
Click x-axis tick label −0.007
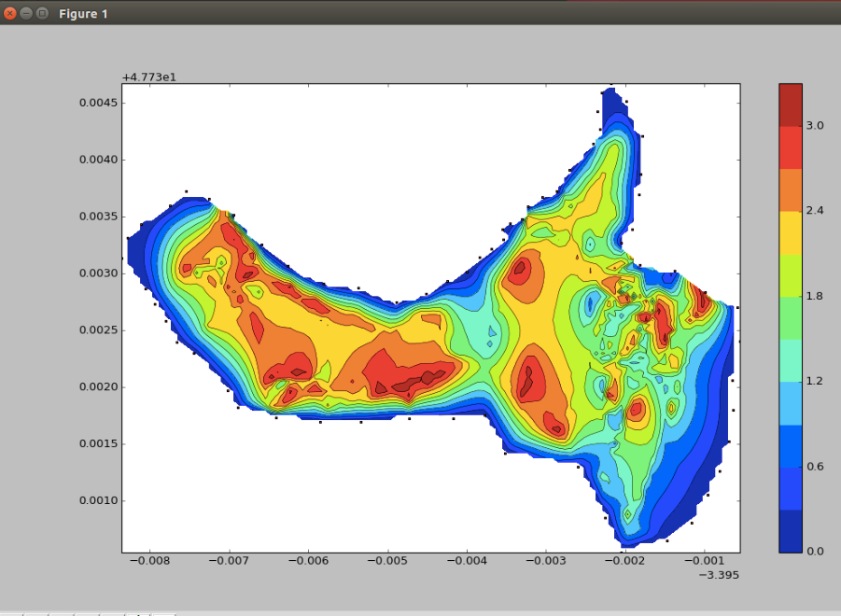click(229, 561)
